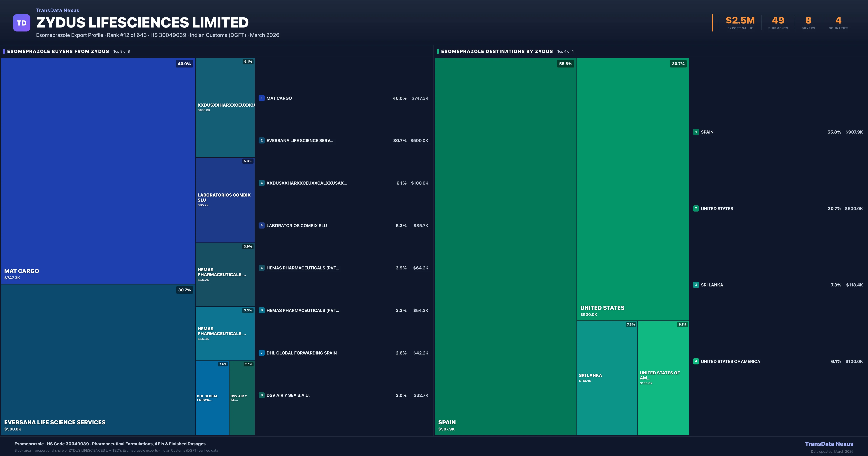Click rank badge 1 beside SPAIN
The width and height of the screenshot is (868, 456).
pyautogui.click(x=696, y=132)
